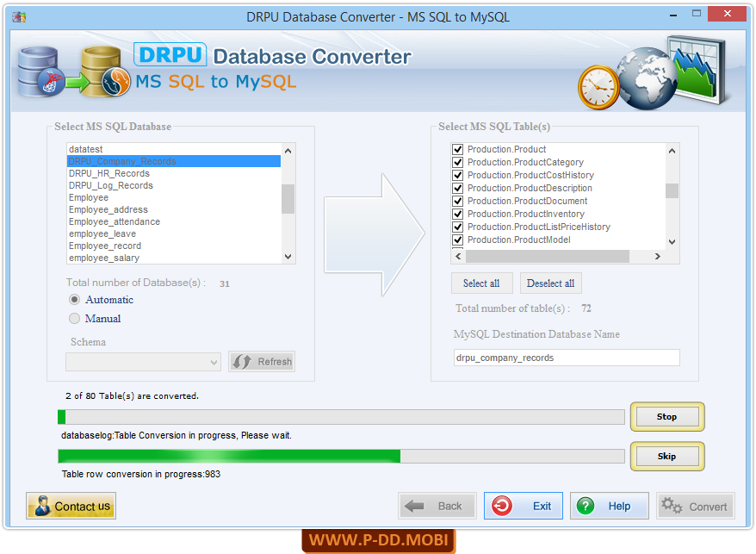The width and height of the screenshot is (756, 554).
Task: Select DRPU_Company_Records database
Action: [174, 161]
